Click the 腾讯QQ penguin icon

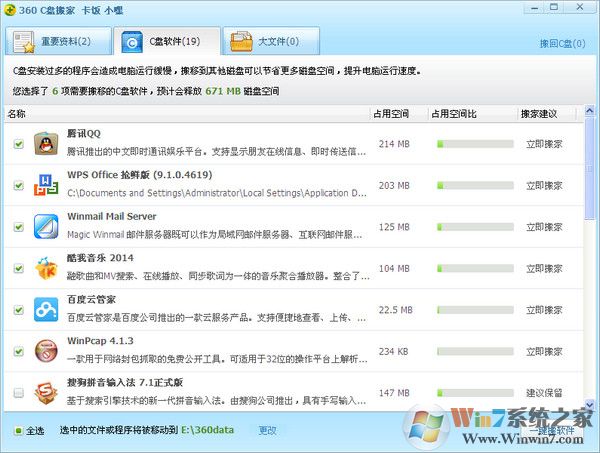(46, 143)
